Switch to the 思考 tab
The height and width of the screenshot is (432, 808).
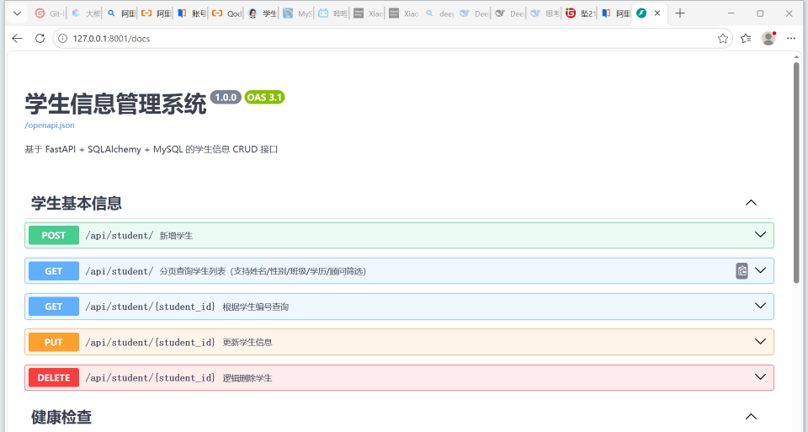tap(545, 13)
